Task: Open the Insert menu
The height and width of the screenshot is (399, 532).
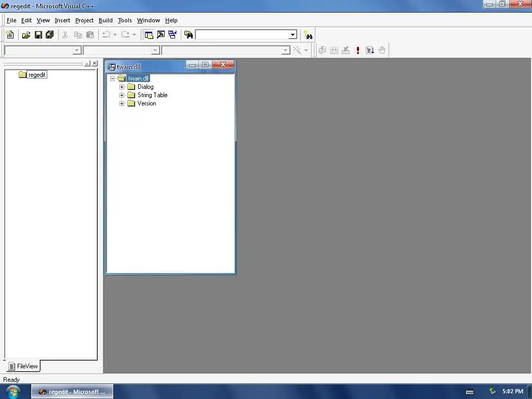Action: pyautogui.click(x=62, y=20)
